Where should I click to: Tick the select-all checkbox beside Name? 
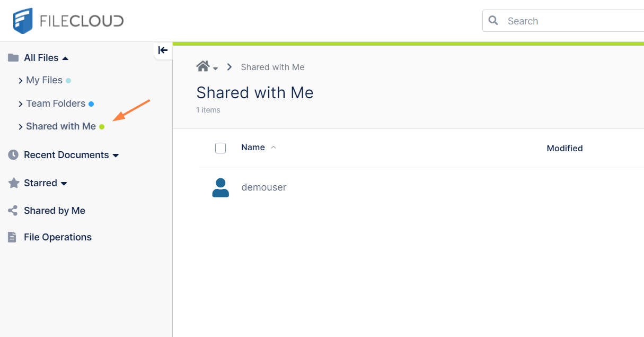point(220,148)
